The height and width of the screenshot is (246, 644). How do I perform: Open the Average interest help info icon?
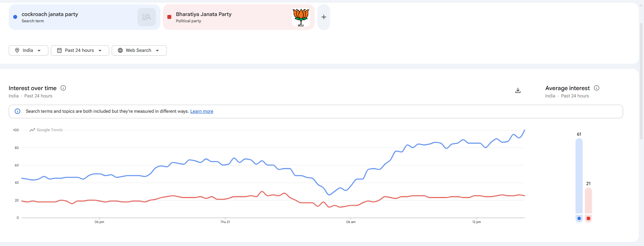596,88
